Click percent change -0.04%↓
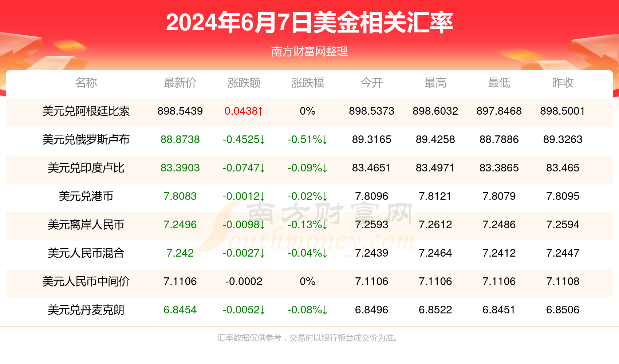Image resolution: width=619 pixels, height=364 pixels. [307, 253]
